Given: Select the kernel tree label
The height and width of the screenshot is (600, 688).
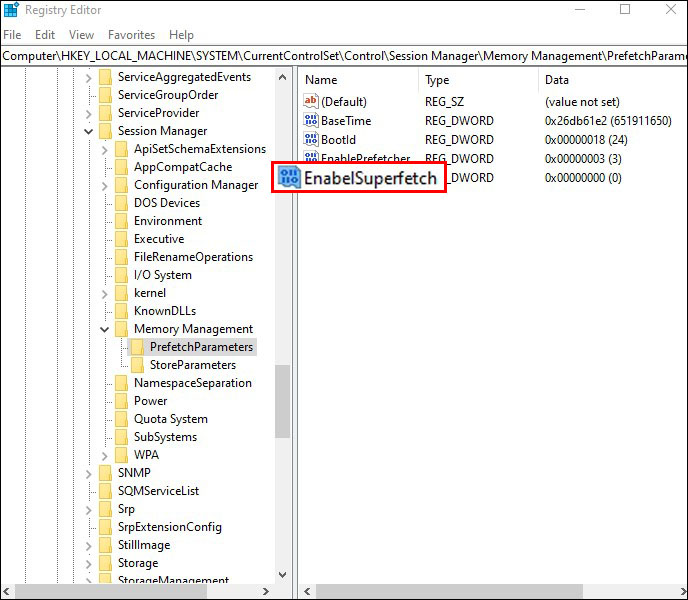Looking at the screenshot, I should click(x=150, y=293).
